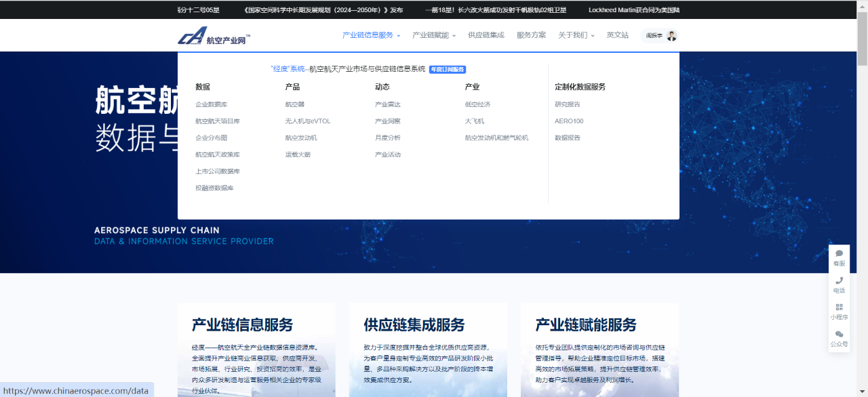The height and width of the screenshot is (397, 868).
Task: Click the 年度订阅服务 badge
Action: coord(448,69)
